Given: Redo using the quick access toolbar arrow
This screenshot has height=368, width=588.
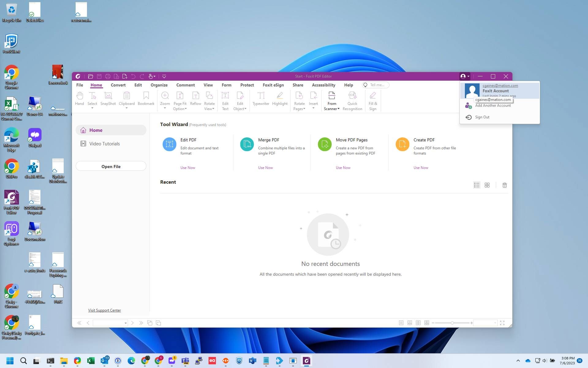Looking at the screenshot, I should [x=142, y=76].
